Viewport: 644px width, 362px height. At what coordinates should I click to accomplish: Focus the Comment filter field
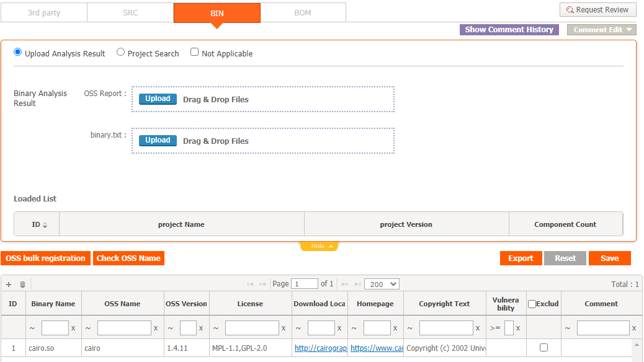click(603, 328)
